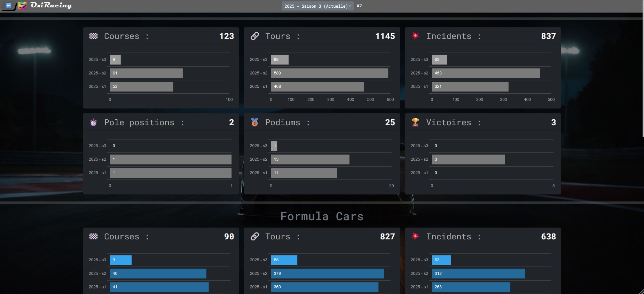Open the OxiRacing home title link

coord(51,5)
